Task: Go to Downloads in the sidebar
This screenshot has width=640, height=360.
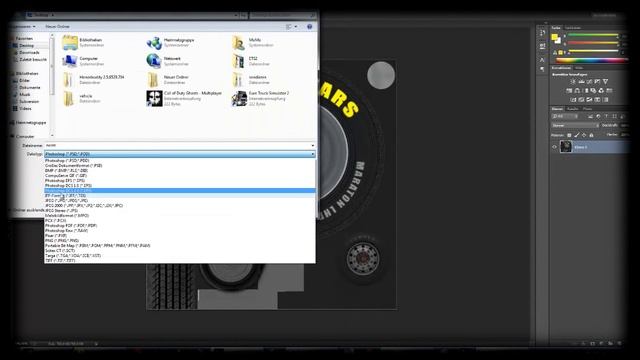Action: (x=29, y=53)
